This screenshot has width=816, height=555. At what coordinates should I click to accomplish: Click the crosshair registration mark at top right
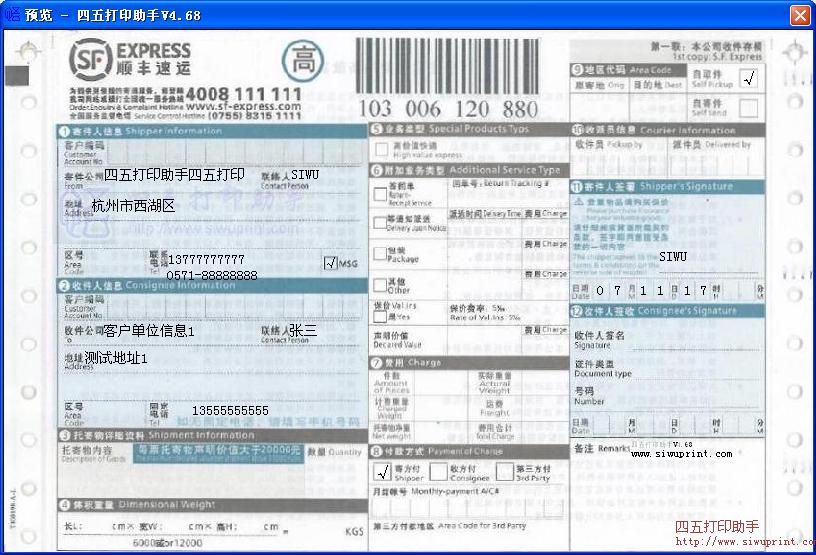tap(794, 53)
